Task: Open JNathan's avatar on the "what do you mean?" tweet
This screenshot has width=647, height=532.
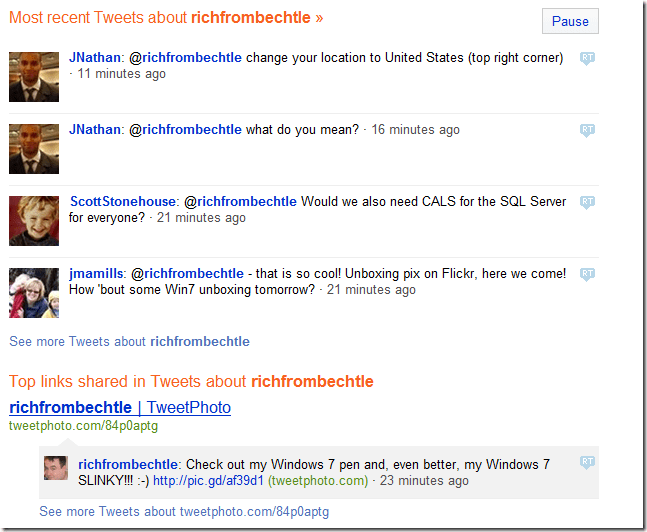Action: pos(34,149)
